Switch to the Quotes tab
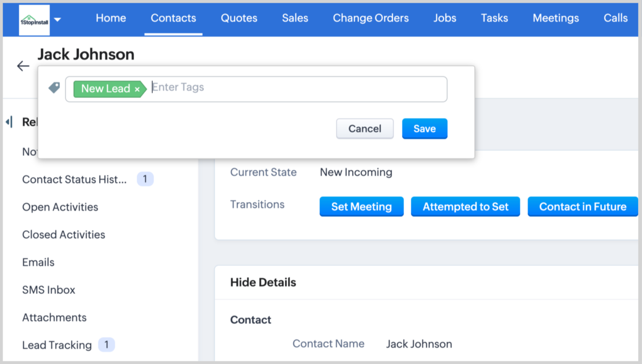The image size is (642, 364). (239, 18)
